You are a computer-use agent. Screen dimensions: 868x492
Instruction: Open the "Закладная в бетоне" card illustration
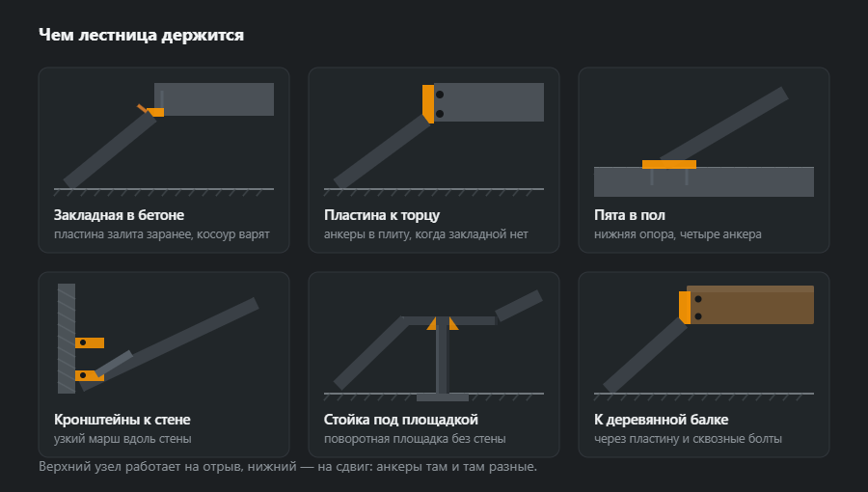(164, 138)
